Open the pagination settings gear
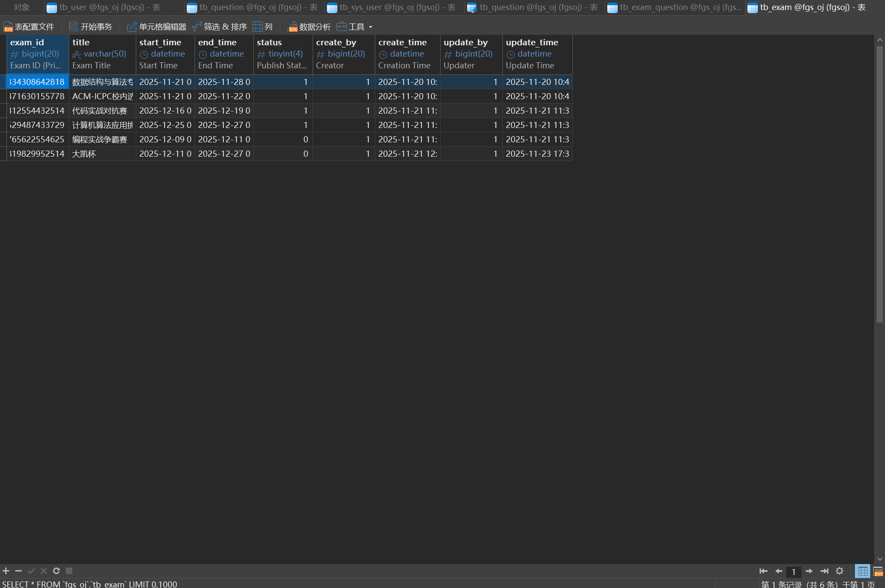The height and width of the screenshot is (588, 885). coord(840,571)
